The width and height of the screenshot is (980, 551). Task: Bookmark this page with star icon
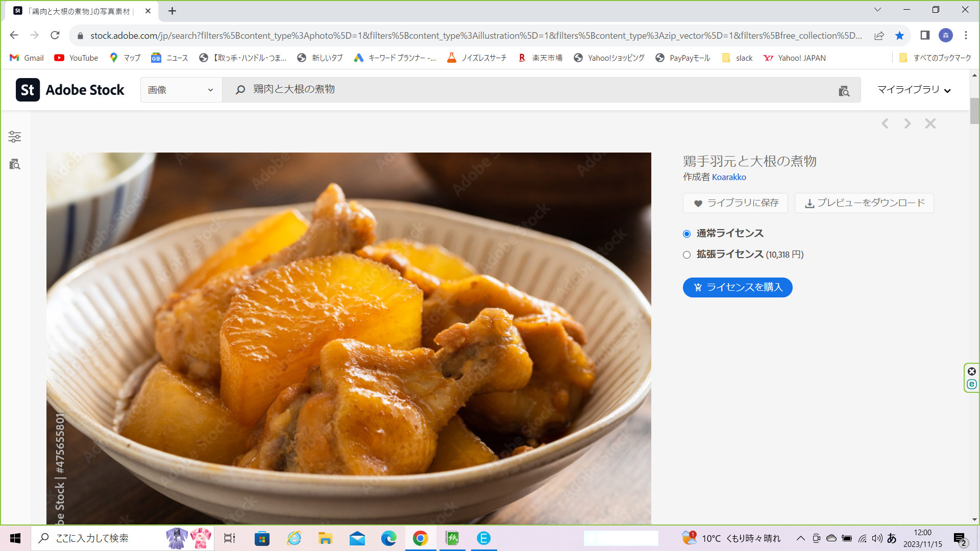point(899,35)
